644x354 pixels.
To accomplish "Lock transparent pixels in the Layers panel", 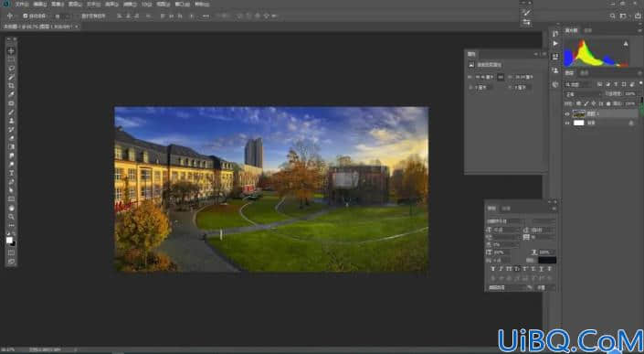I will 578,103.
